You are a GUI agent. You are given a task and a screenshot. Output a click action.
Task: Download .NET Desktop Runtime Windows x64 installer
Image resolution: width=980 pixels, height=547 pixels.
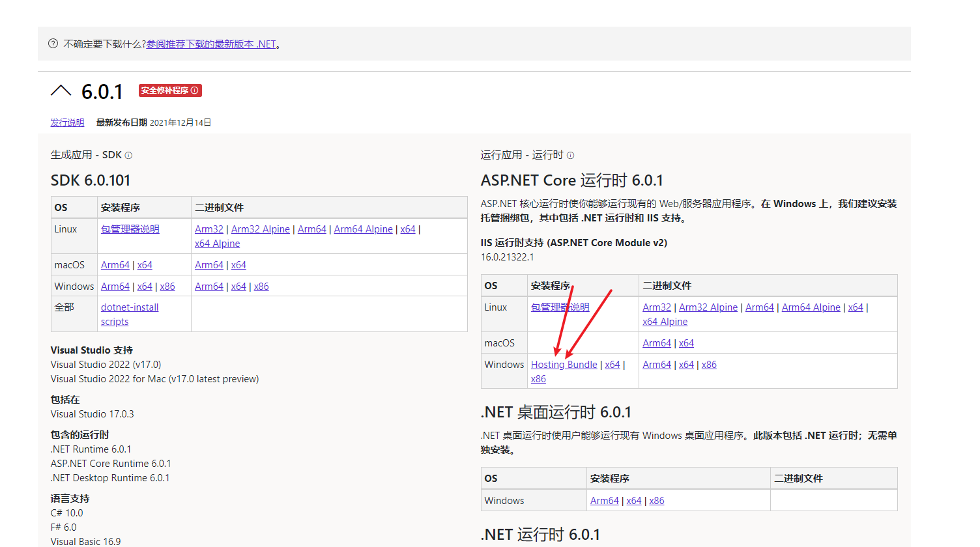pyautogui.click(x=634, y=501)
